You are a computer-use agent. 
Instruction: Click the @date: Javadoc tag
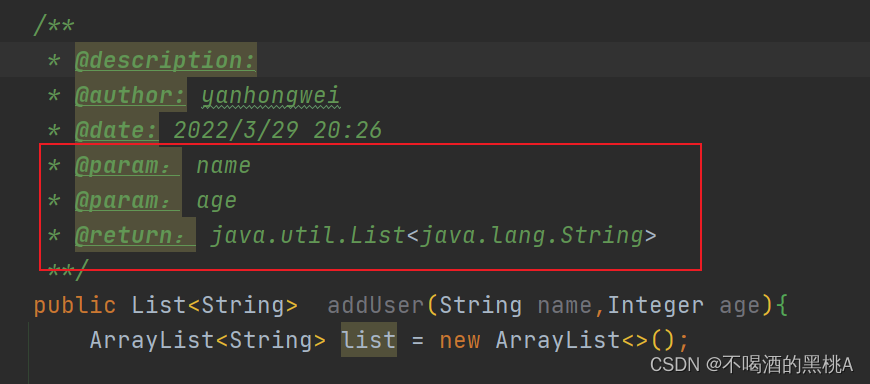(117, 130)
